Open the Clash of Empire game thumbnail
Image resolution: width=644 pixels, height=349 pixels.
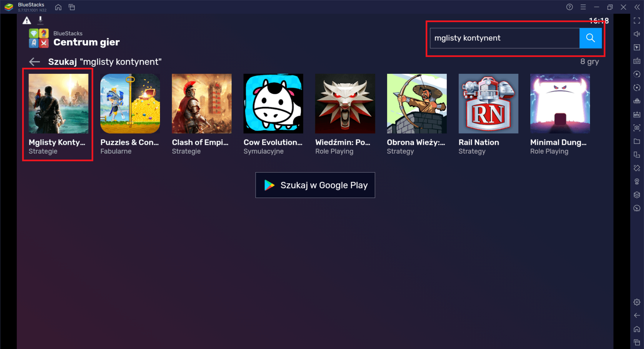[202, 104]
